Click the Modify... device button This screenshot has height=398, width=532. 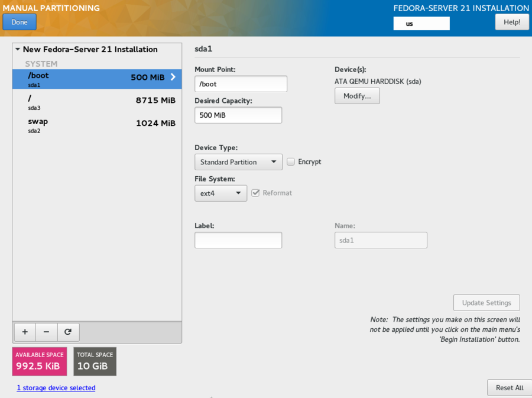(x=357, y=96)
